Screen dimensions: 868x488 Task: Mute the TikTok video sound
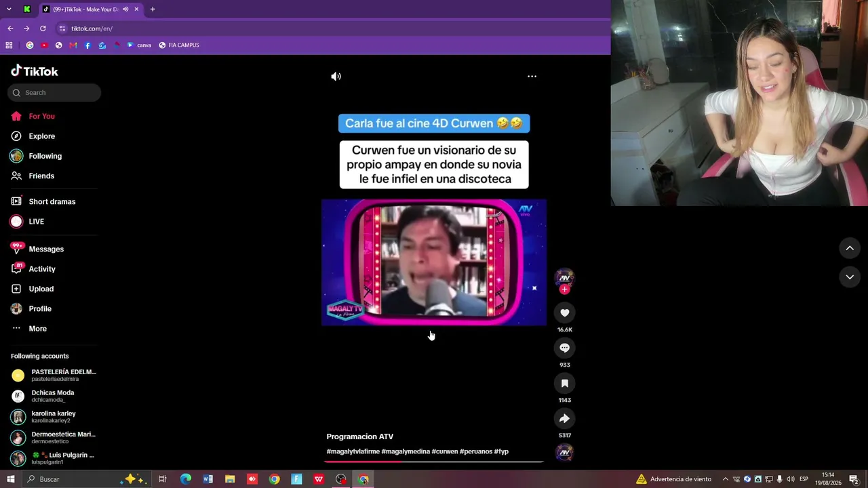click(x=336, y=77)
